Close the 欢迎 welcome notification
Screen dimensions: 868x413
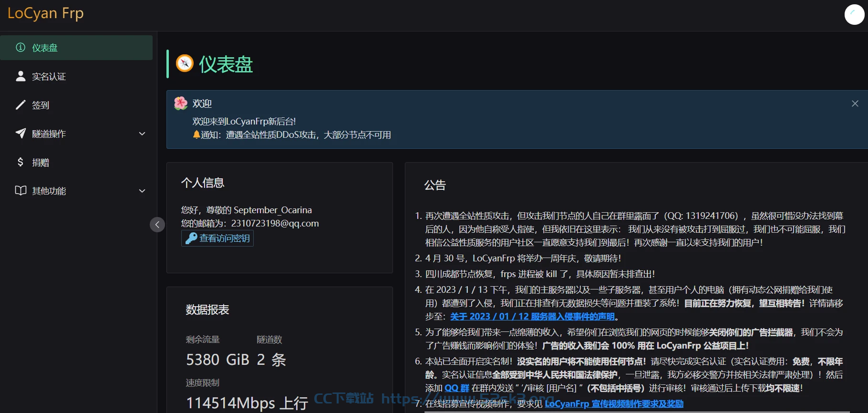[x=855, y=103]
